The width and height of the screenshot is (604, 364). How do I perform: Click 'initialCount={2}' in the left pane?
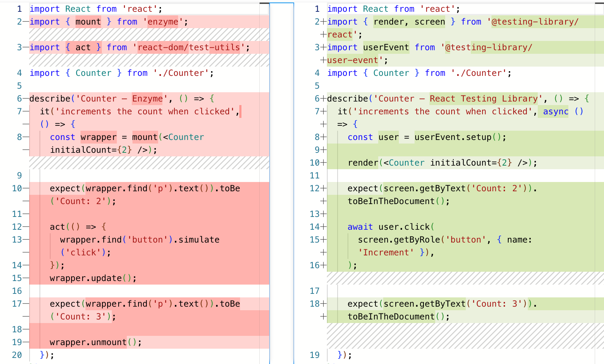point(91,150)
